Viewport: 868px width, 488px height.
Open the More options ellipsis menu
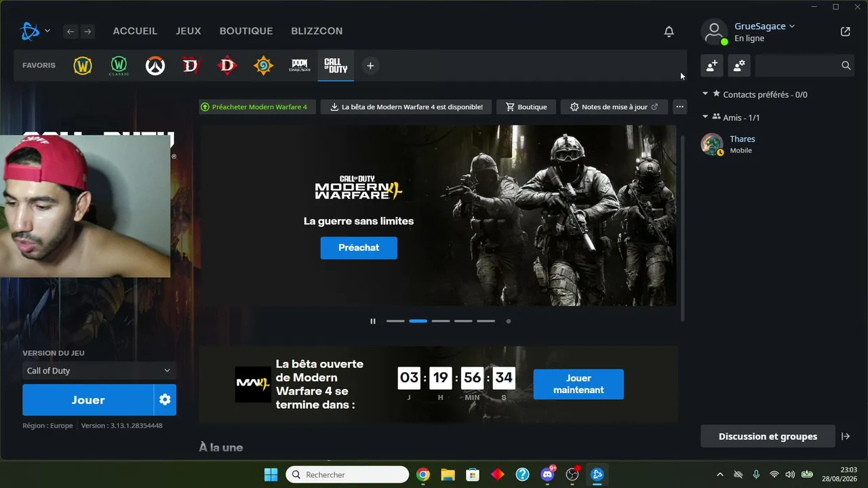679,107
